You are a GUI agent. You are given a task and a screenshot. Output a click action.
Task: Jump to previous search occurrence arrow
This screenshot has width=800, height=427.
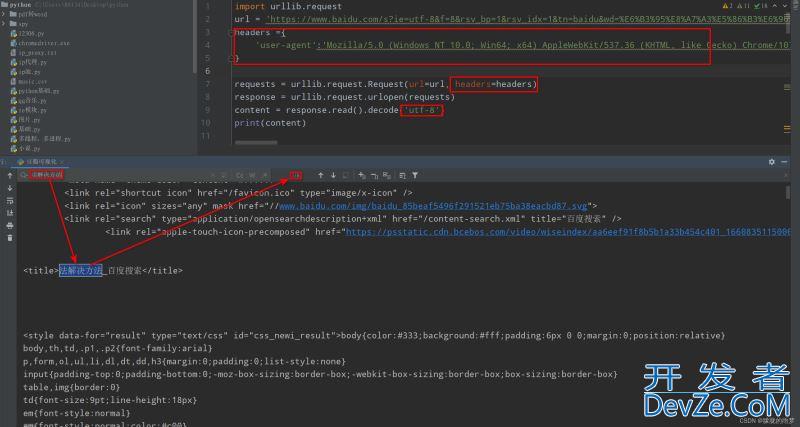(320, 175)
